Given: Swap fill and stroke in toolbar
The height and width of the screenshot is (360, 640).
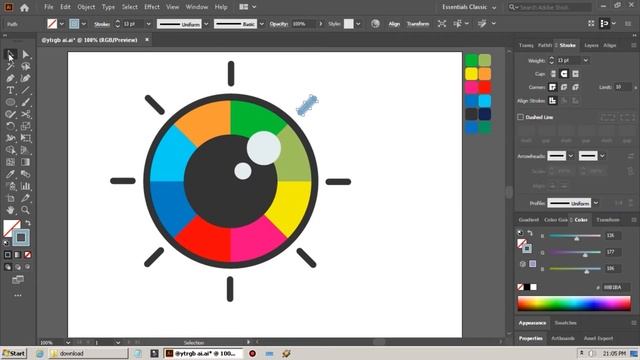Looking at the screenshot, I should tap(28, 223).
